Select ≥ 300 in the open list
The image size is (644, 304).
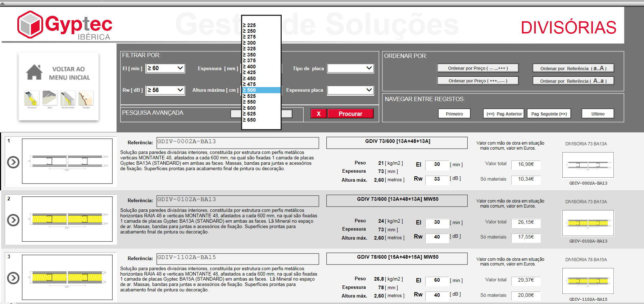261,43
